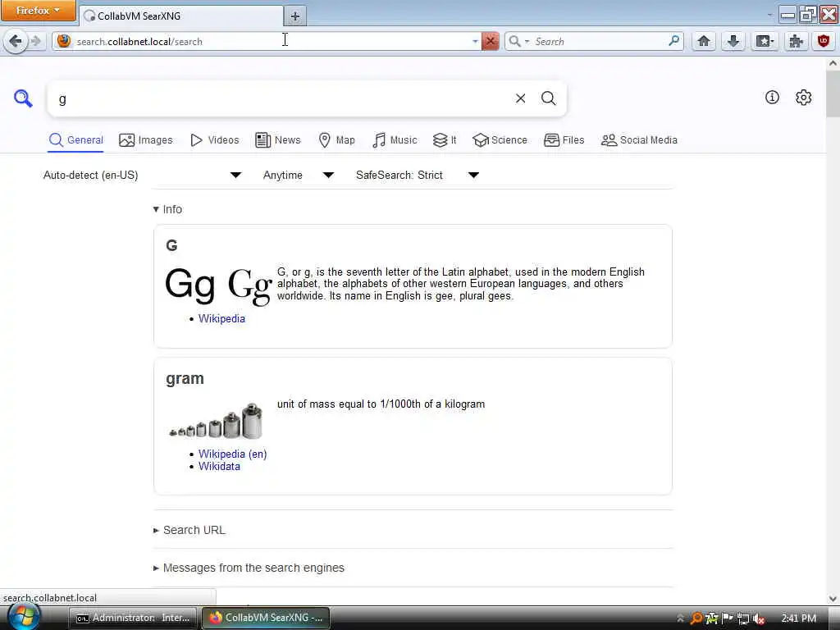Open the Wikipedia link under G
This screenshot has width=840, height=630.
(x=221, y=319)
